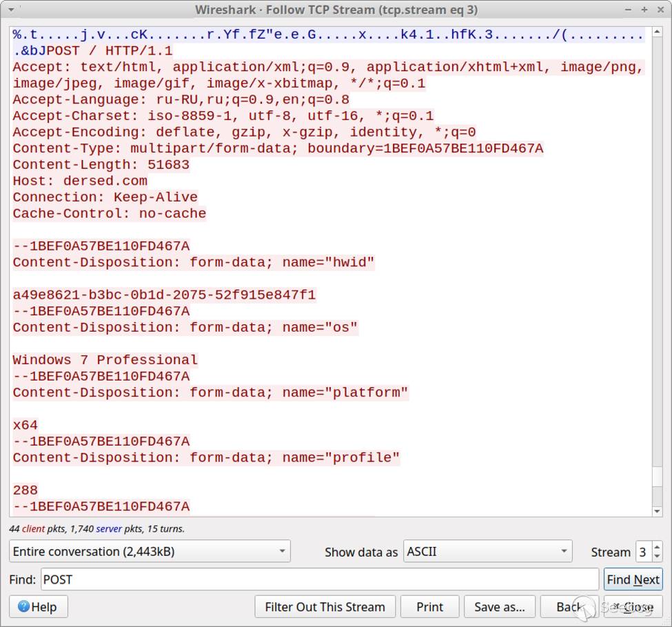Screen dimensions: 672x627
Task: Expand the Show data as ASCII dropdown
Action: tap(487, 552)
